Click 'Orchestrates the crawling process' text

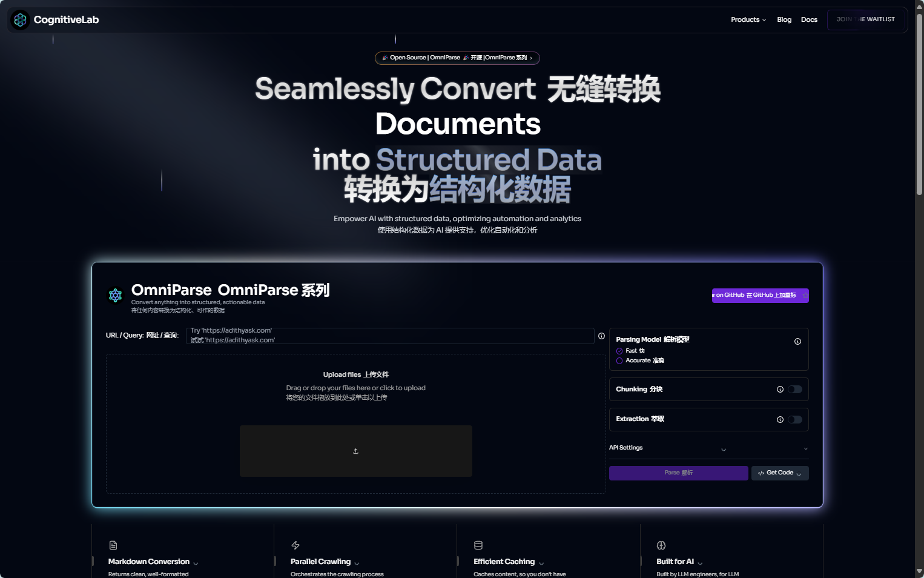pyautogui.click(x=337, y=574)
